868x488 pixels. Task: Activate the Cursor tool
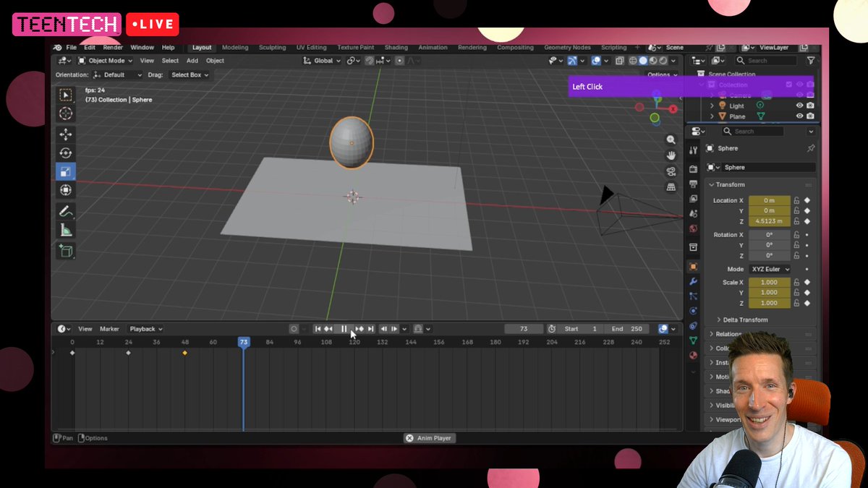(66, 114)
